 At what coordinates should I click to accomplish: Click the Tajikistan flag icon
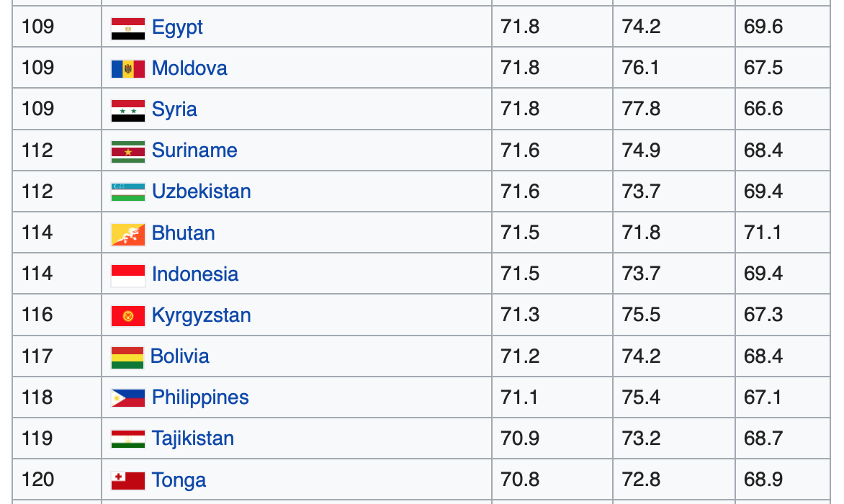128,439
